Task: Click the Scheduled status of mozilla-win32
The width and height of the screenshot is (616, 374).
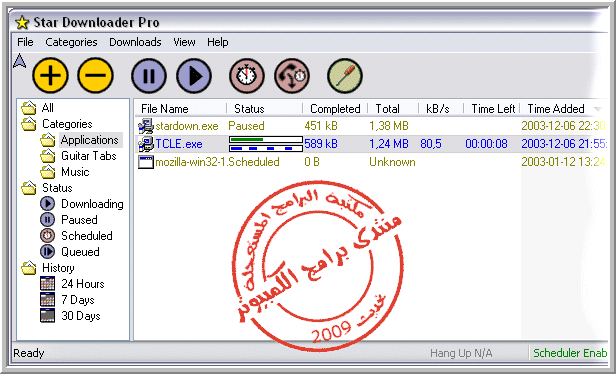Action: (x=254, y=162)
